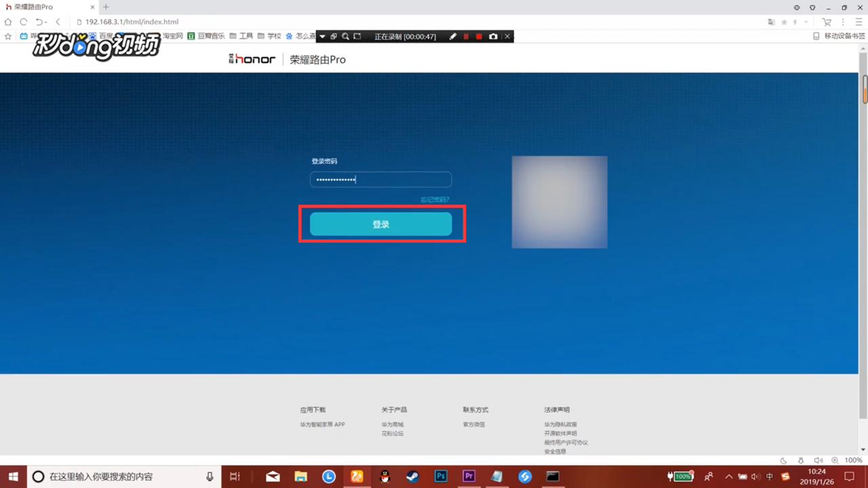Click the skin (shirt) icon in title bar
Screen dimensions: 868x488
812,7
